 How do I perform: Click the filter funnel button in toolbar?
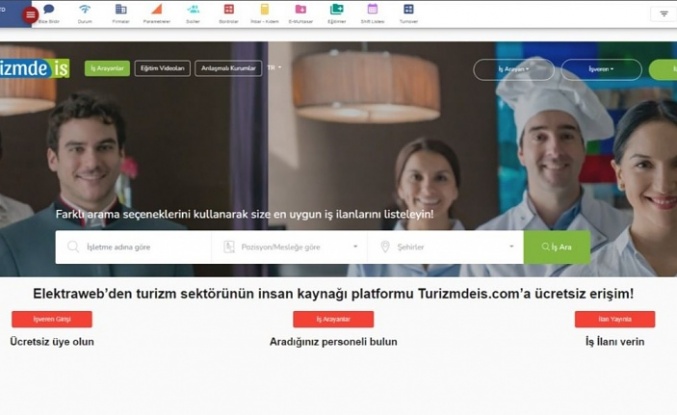(664, 14)
